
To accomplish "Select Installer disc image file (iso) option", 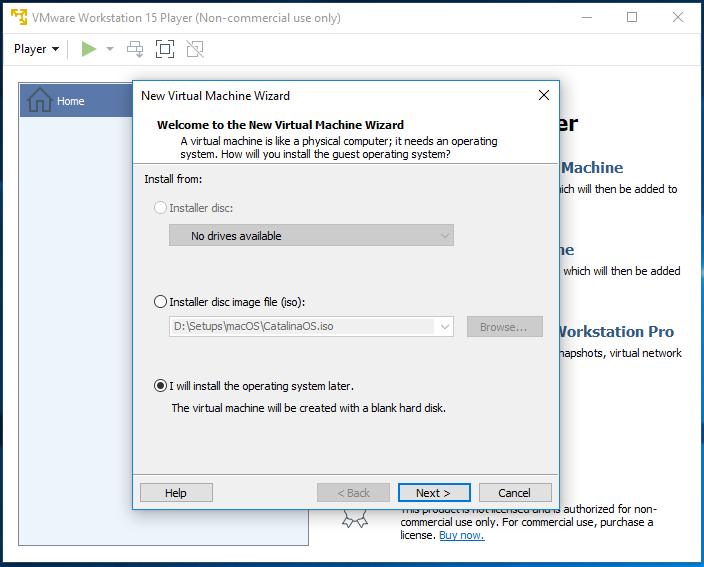I will pyautogui.click(x=160, y=301).
